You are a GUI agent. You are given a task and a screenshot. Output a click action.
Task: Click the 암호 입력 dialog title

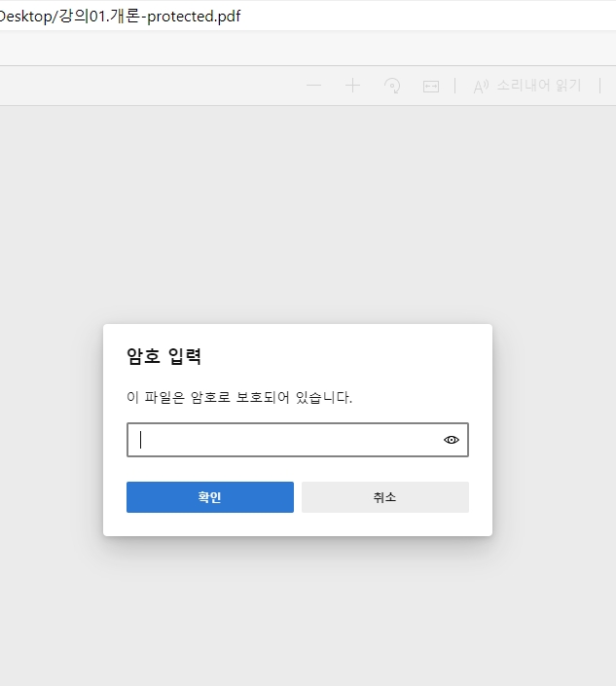164,356
